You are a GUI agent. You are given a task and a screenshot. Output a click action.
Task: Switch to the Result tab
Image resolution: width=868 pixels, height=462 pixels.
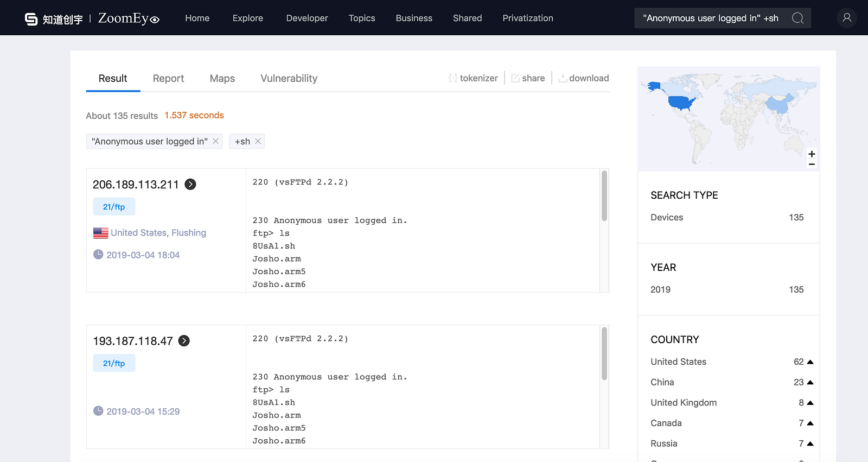pos(113,78)
